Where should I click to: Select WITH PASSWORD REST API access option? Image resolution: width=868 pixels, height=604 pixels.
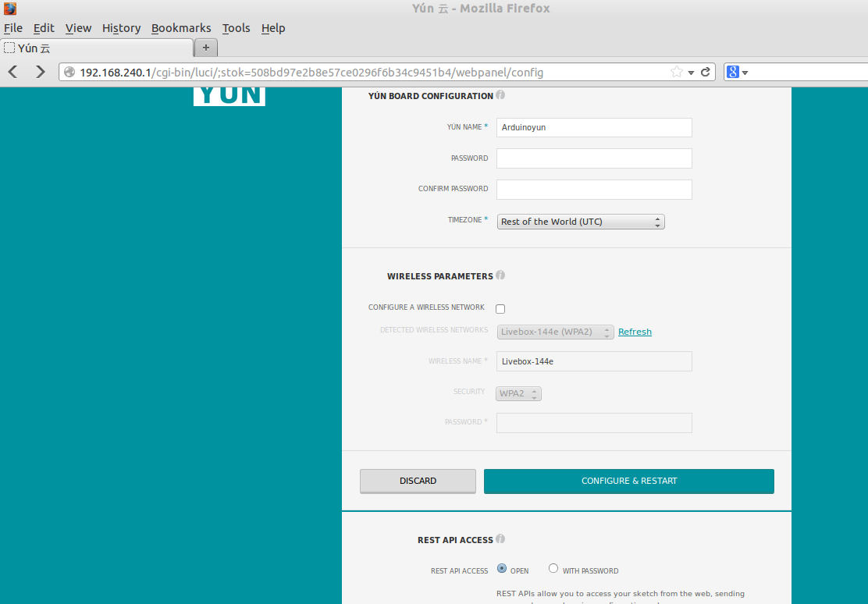[553, 569]
